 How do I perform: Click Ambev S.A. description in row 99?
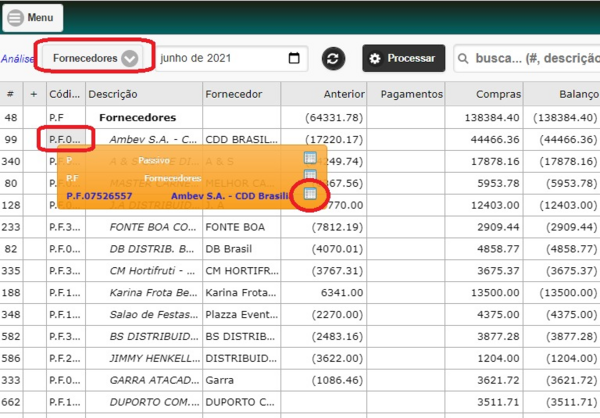[x=153, y=139]
